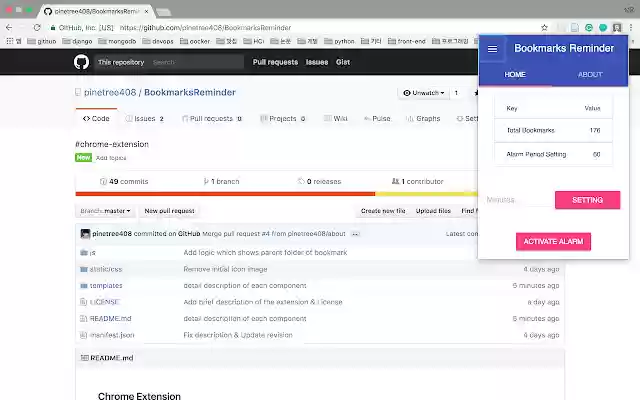Click the secure lock icon in address bar

point(53,28)
